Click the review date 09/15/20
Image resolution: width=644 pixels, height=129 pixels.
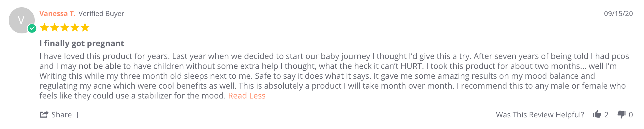click(x=618, y=14)
